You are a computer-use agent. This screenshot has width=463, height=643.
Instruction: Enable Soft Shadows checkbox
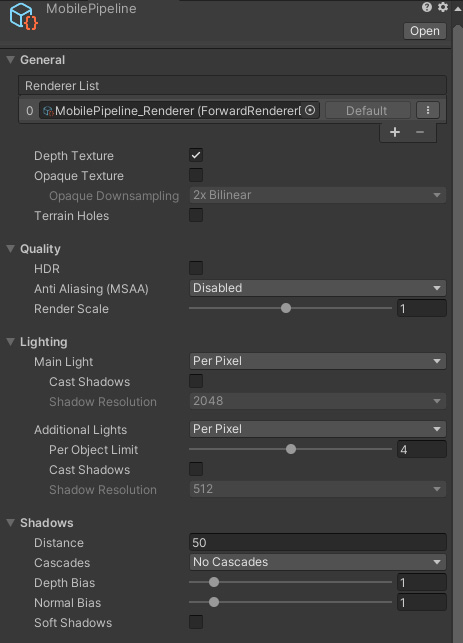click(x=196, y=622)
